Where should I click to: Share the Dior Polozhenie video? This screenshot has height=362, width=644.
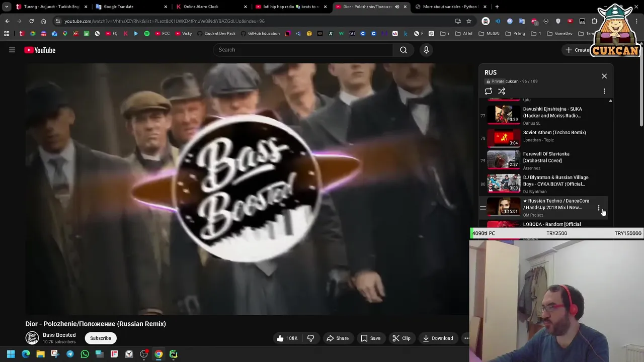point(338,338)
